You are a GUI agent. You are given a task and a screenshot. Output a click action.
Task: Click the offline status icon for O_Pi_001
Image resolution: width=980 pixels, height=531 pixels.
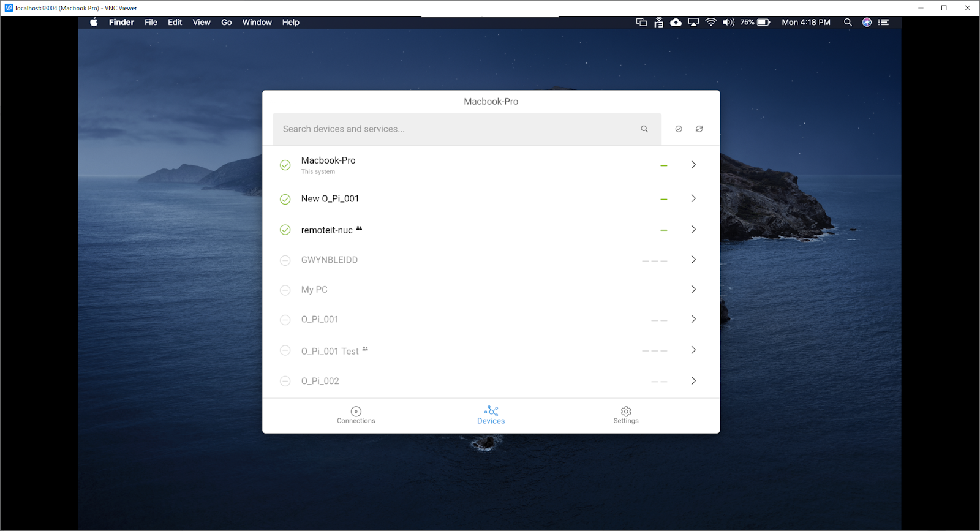[285, 320]
